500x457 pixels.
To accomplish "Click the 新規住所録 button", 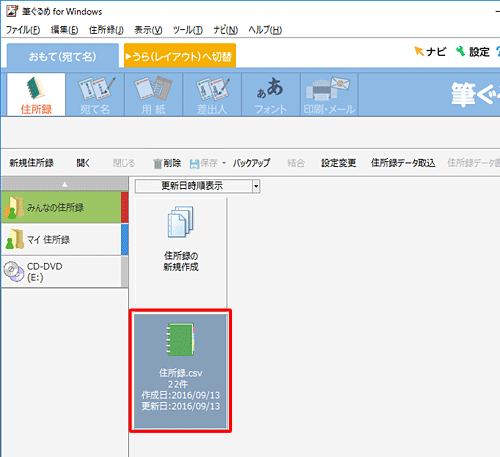I will pos(31,163).
